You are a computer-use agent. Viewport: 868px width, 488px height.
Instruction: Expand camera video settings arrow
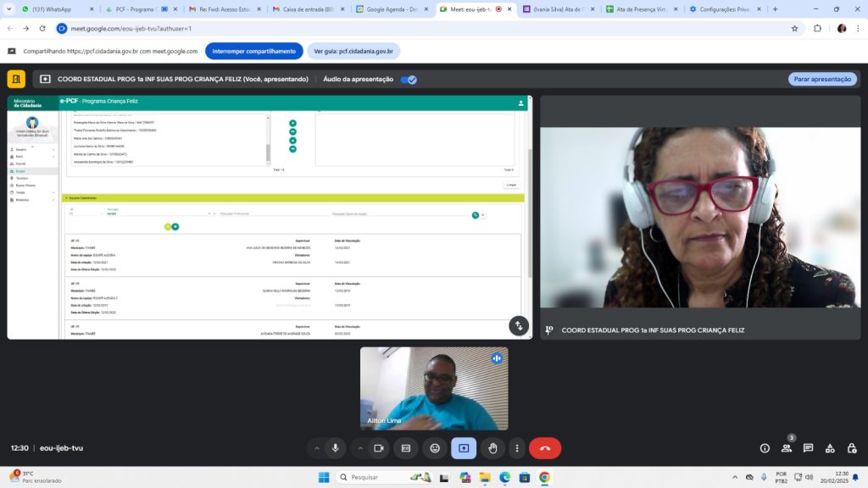[x=360, y=448]
